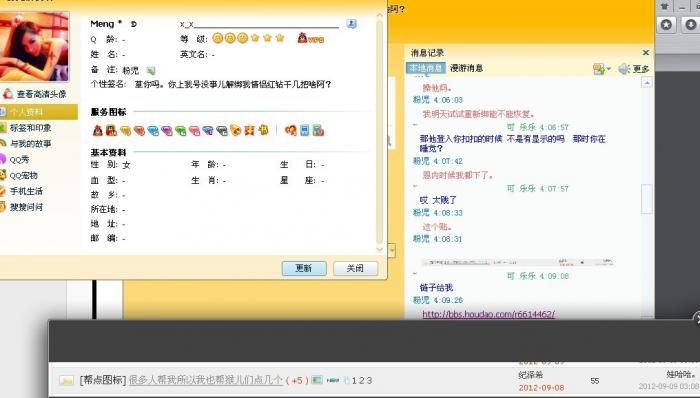The width and height of the screenshot is (700, 398).
Task: Open 查看高清头像 to view HD avatar
Action: pos(35,94)
